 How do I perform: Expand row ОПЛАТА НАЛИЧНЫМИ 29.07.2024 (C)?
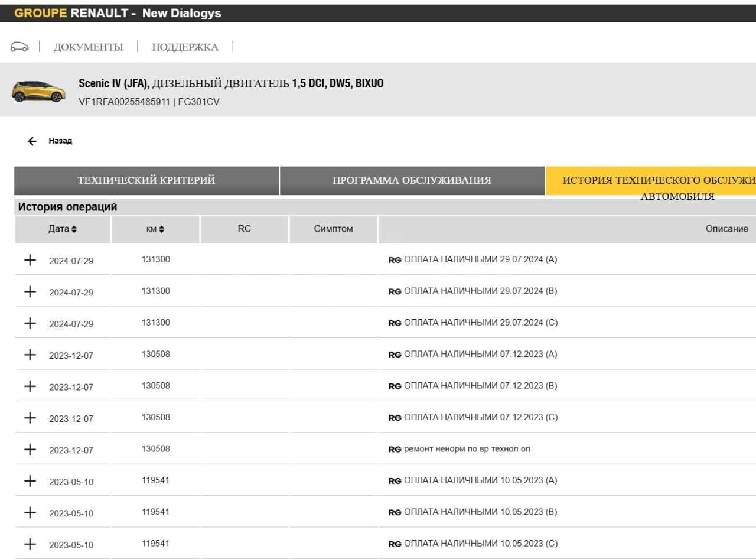click(x=30, y=323)
